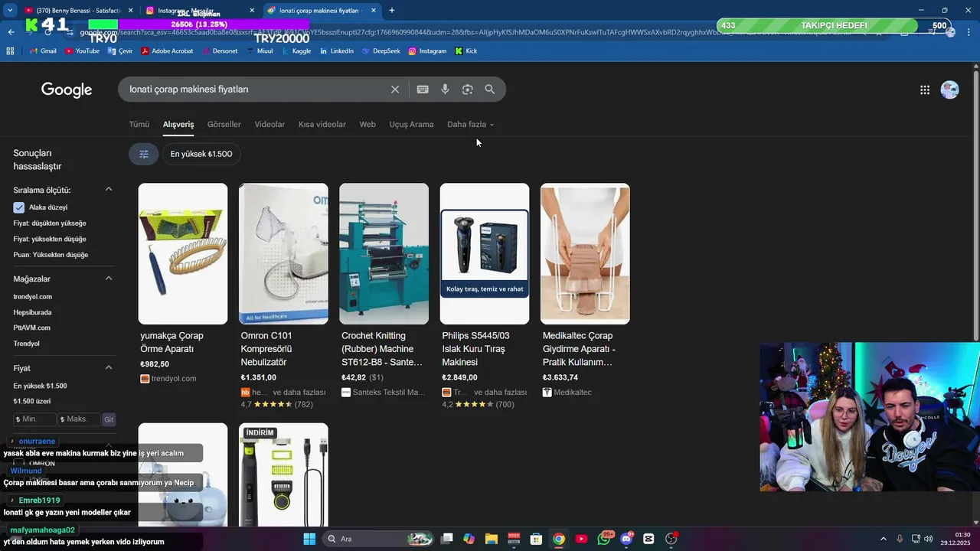Click the Min price input field
Screen dimensions: 980x551
coord(35,419)
